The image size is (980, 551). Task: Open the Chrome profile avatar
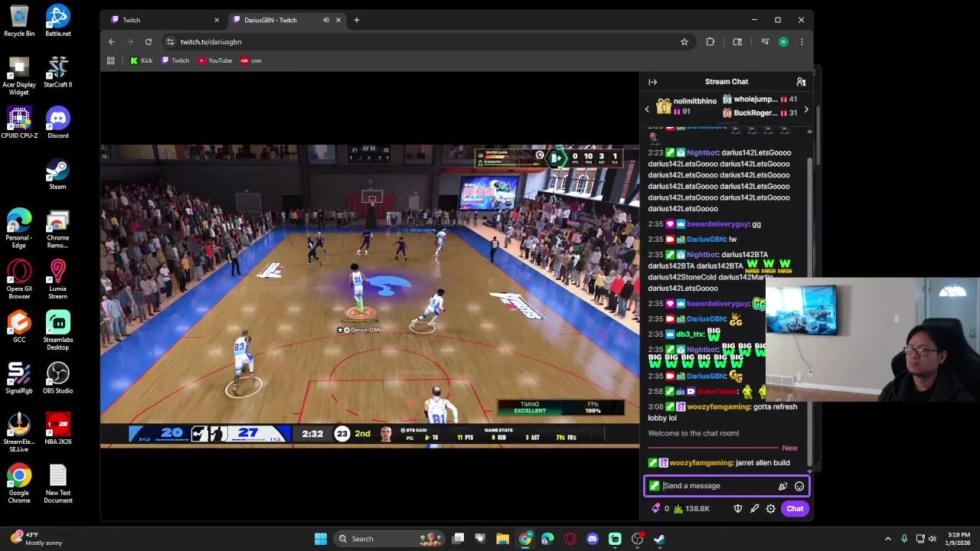click(x=783, y=41)
